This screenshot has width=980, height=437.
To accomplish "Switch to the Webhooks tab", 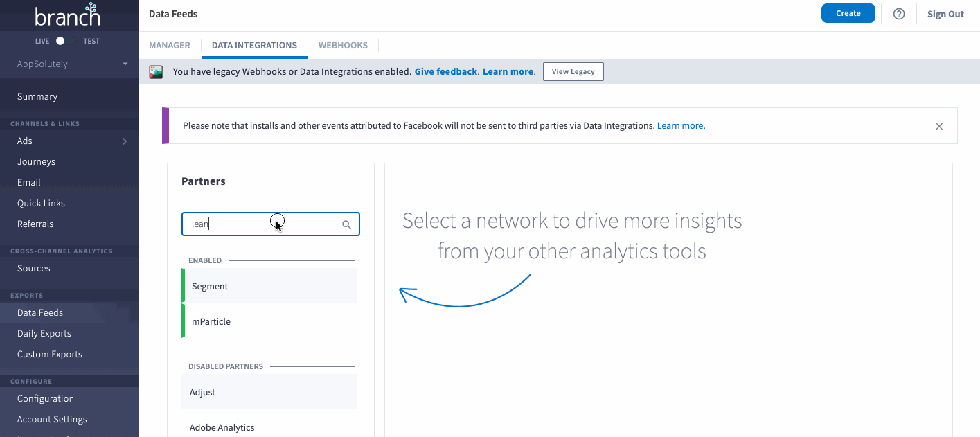I will pos(343,45).
